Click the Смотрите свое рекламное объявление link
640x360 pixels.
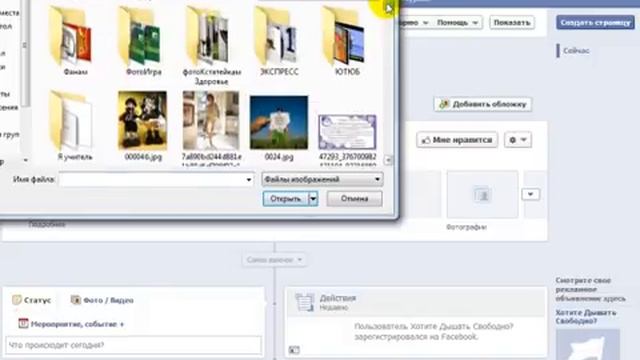click(x=590, y=289)
